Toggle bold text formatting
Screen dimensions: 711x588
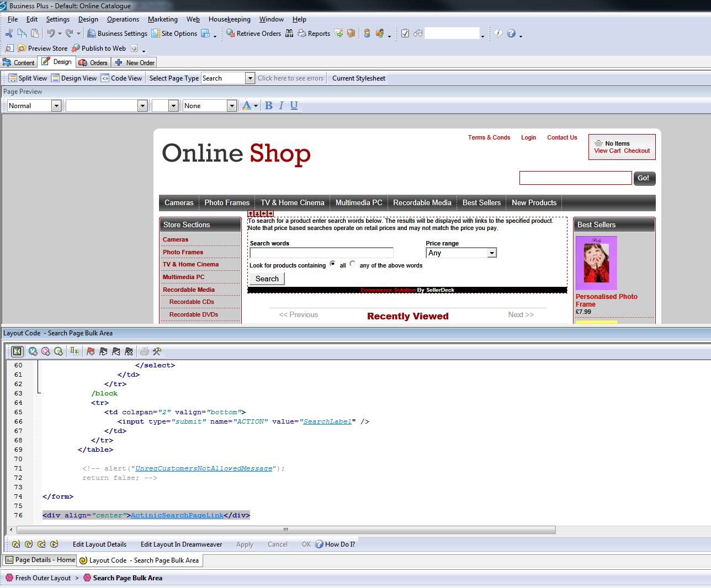click(268, 106)
